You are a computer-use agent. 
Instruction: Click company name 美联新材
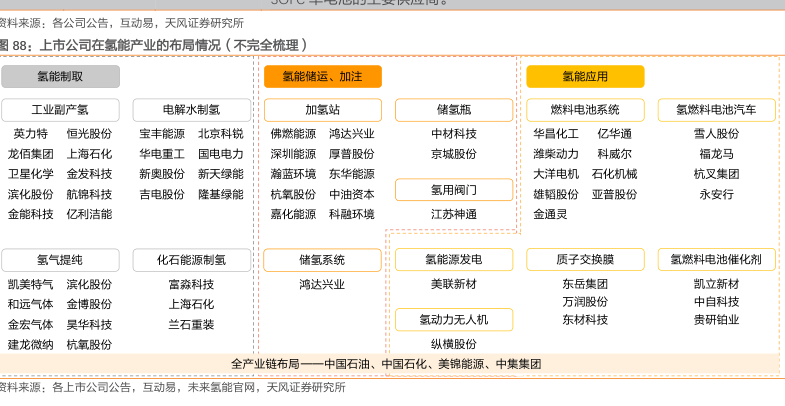(x=454, y=284)
